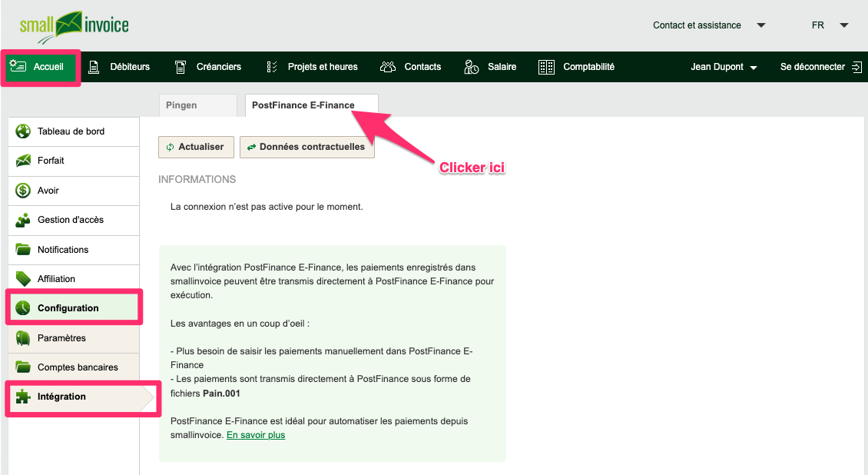Click the bold 'Pain.001' text
868x475 pixels.
221,394
